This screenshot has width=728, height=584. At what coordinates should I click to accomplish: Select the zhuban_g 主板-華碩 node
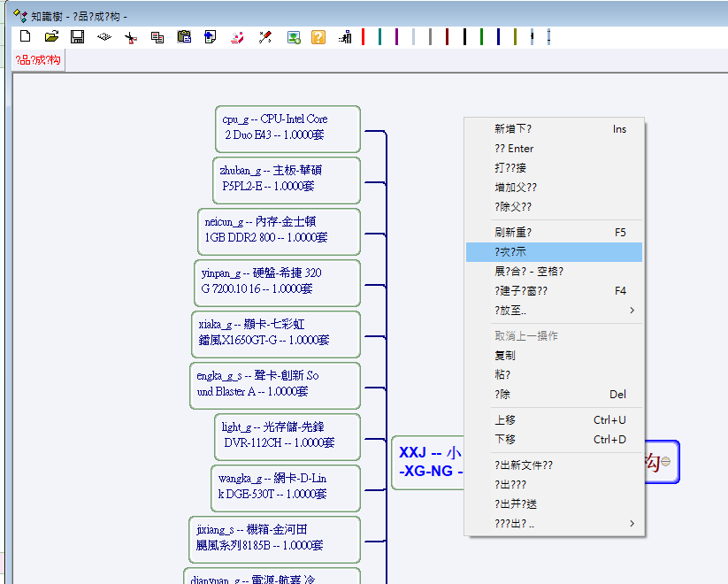286,180
